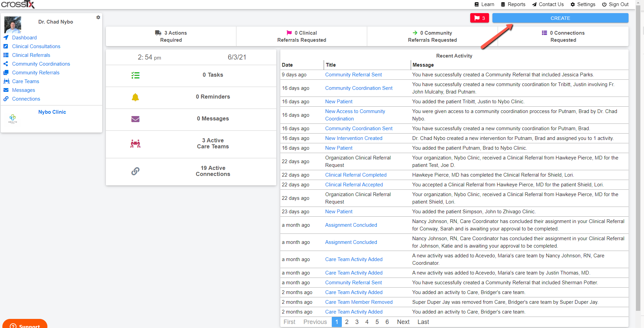Click the Messages envelope icon in sidebar
Viewport: 644px width, 328px height.
pos(6,90)
